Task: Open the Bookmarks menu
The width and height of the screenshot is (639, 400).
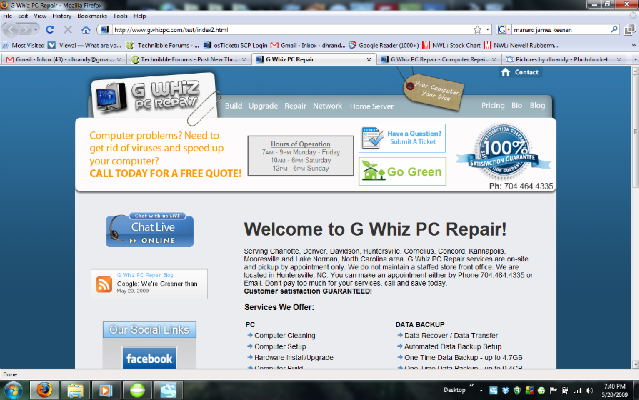Action: coord(92,16)
